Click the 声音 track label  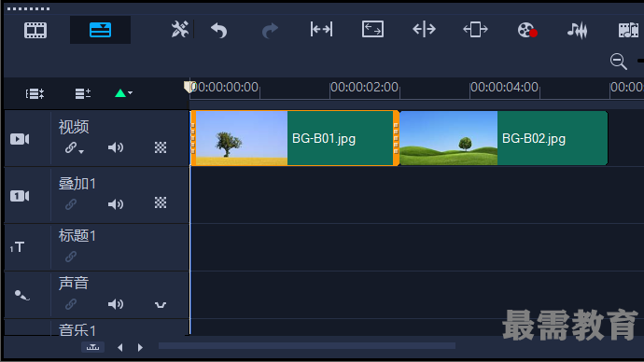[x=74, y=284]
